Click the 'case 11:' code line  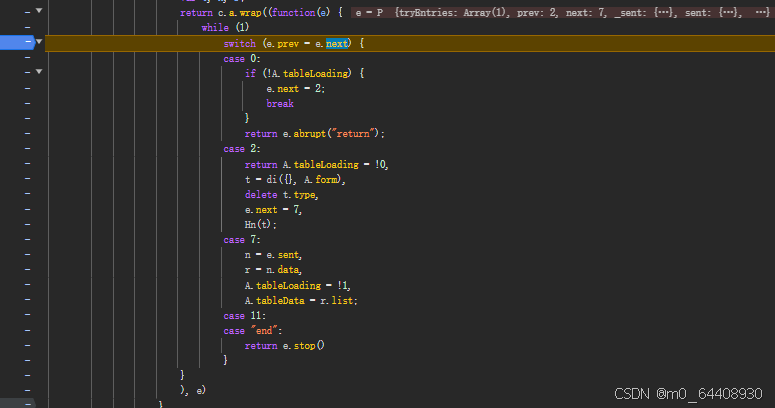tap(244, 316)
